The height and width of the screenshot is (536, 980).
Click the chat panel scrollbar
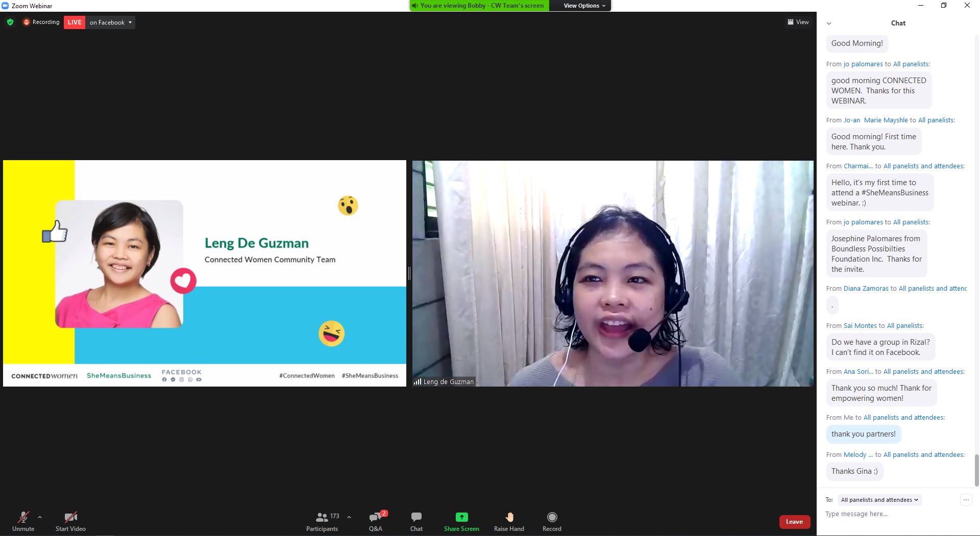[976, 470]
